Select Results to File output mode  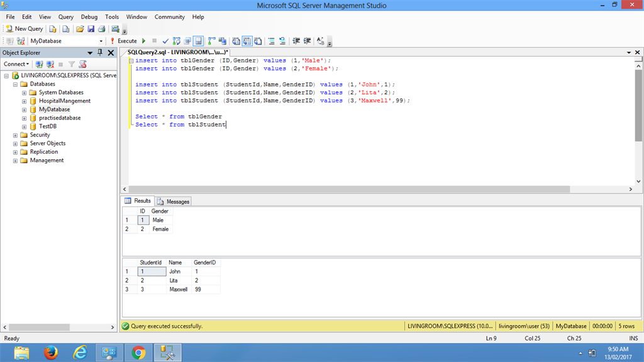(x=258, y=41)
